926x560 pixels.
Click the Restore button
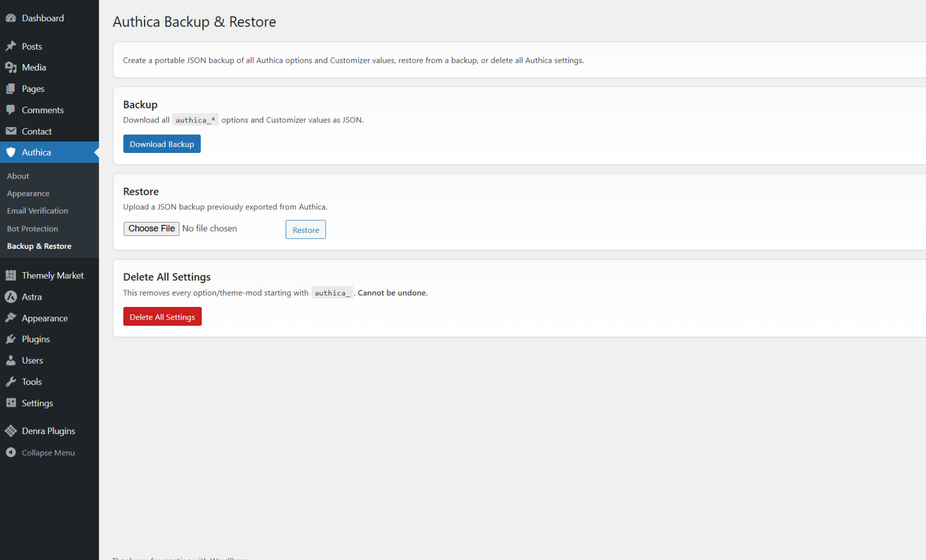coord(305,230)
